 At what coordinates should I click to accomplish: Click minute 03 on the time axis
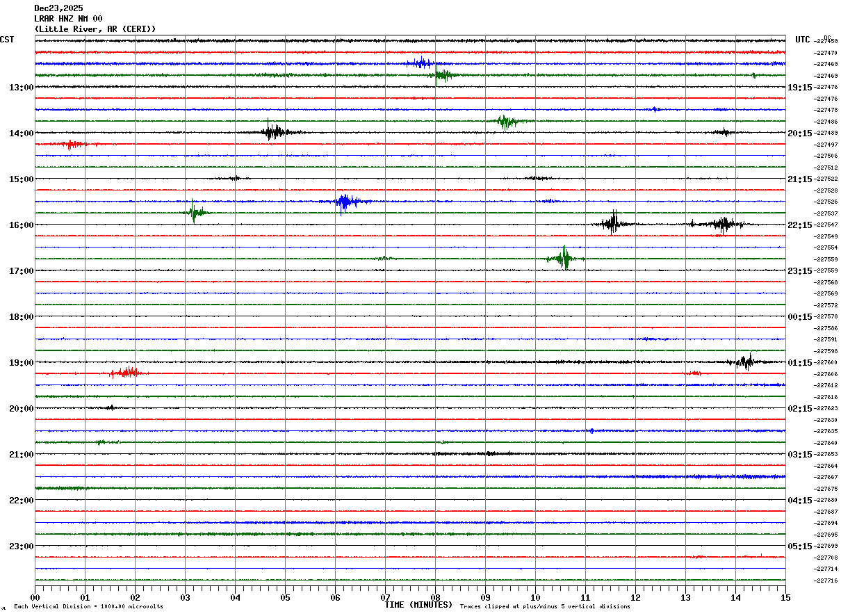coord(185,597)
